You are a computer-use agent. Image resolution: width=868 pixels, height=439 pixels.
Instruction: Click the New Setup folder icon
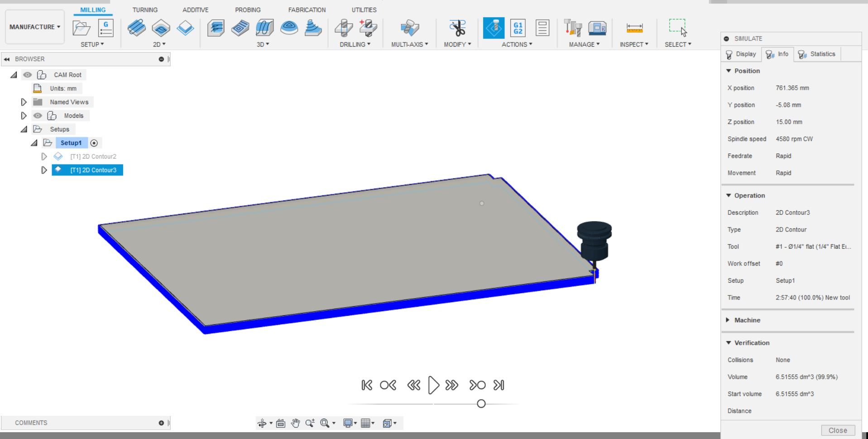coord(82,28)
